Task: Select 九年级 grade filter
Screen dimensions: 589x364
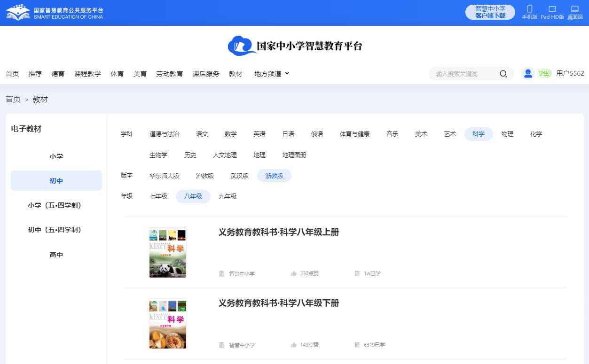Action: coord(228,196)
